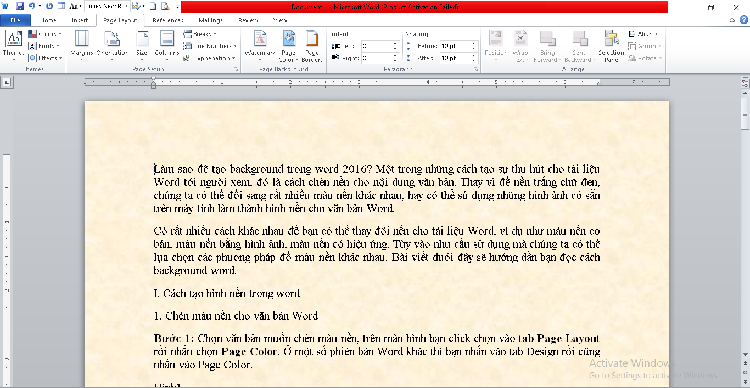Open the Align dropdown in the Arrange group

(644, 34)
